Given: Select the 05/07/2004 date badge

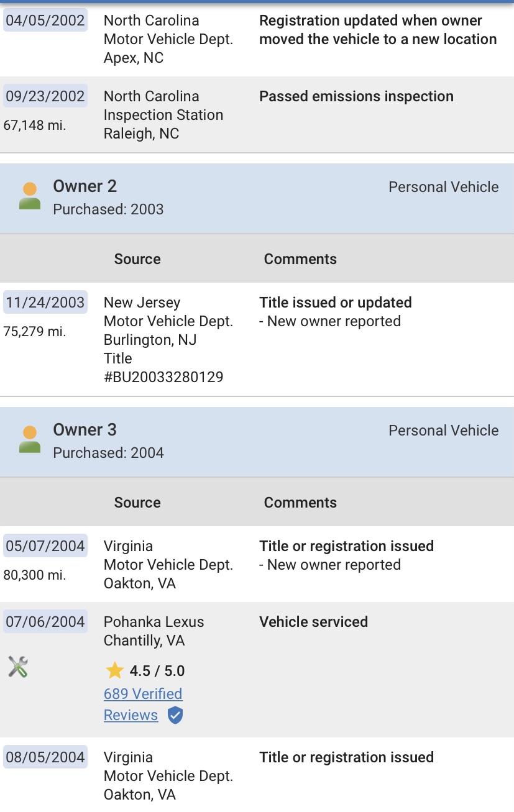Looking at the screenshot, I should coord(45,546).
